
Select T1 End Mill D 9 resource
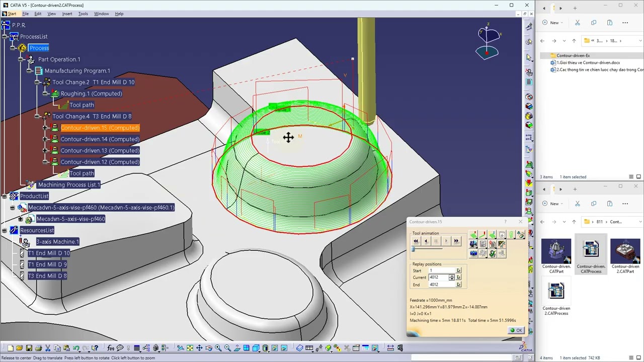pos(47,264)
